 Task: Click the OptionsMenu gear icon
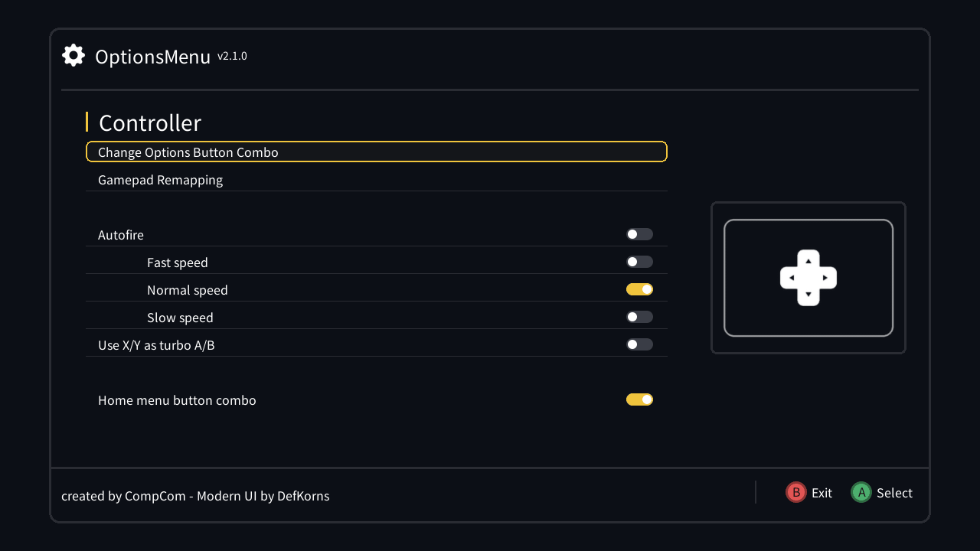tap(73, 55)
